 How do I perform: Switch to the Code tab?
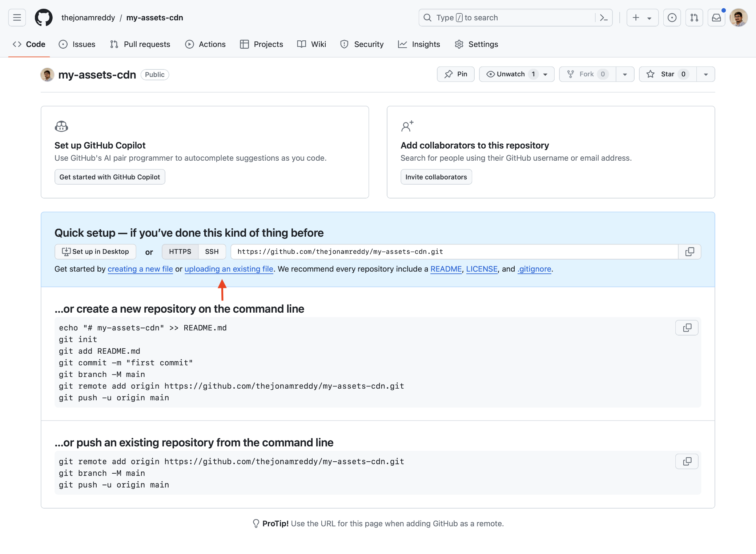click(29, 44)
